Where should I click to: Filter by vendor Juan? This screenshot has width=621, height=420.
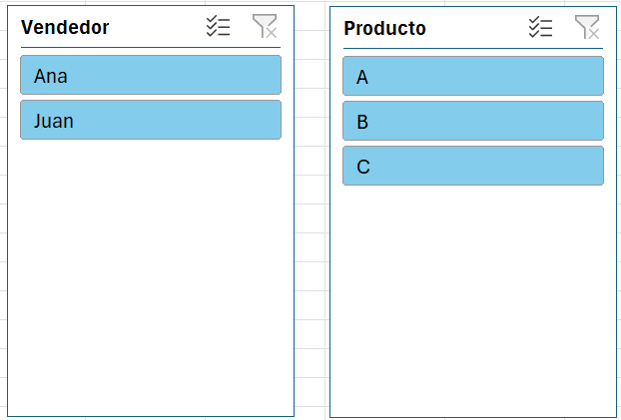pos(150,120)
